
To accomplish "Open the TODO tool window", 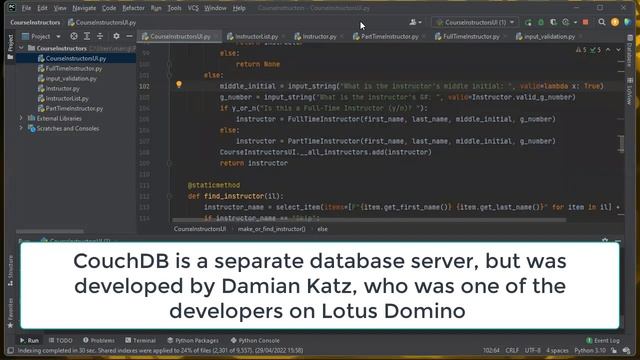I will click(x=60, y=340).
